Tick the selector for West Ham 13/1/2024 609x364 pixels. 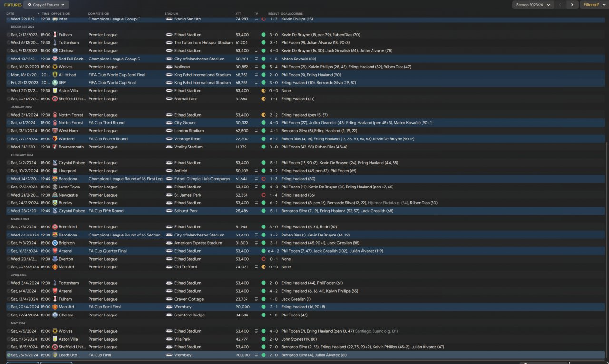9,131
